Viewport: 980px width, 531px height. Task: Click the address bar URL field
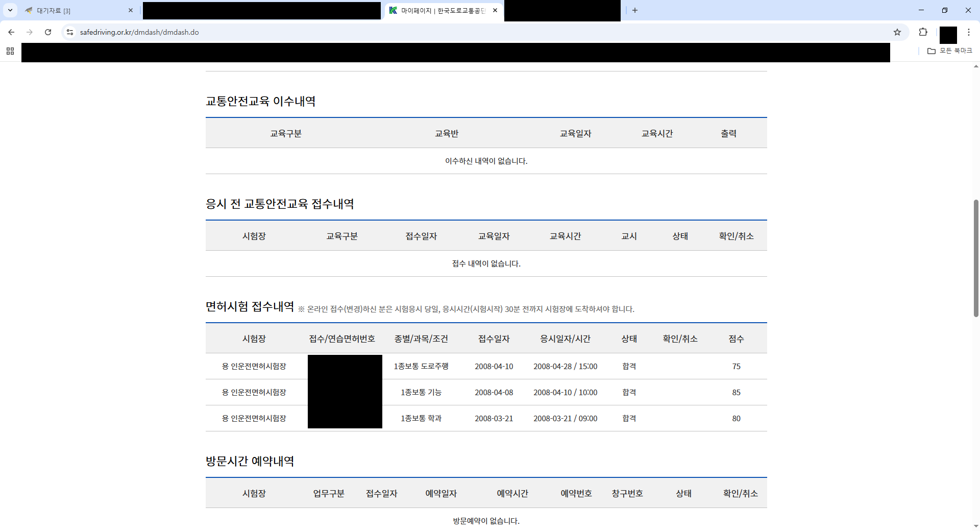pos(459,32)
